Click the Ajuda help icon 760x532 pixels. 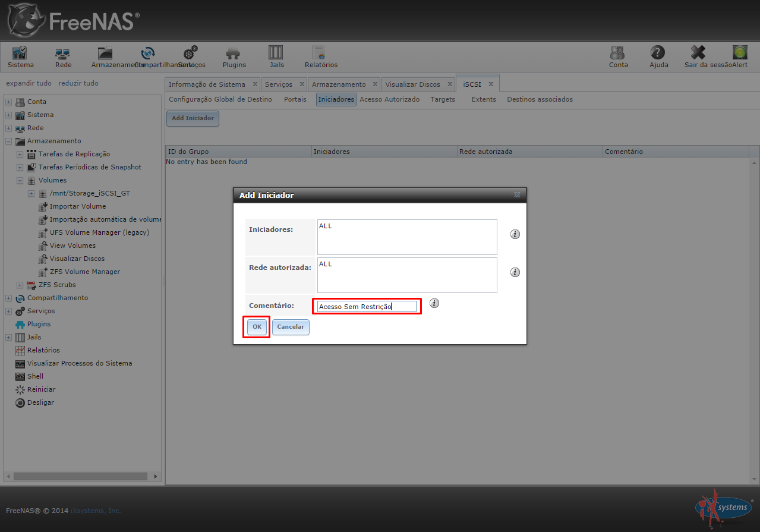point(658,53)
